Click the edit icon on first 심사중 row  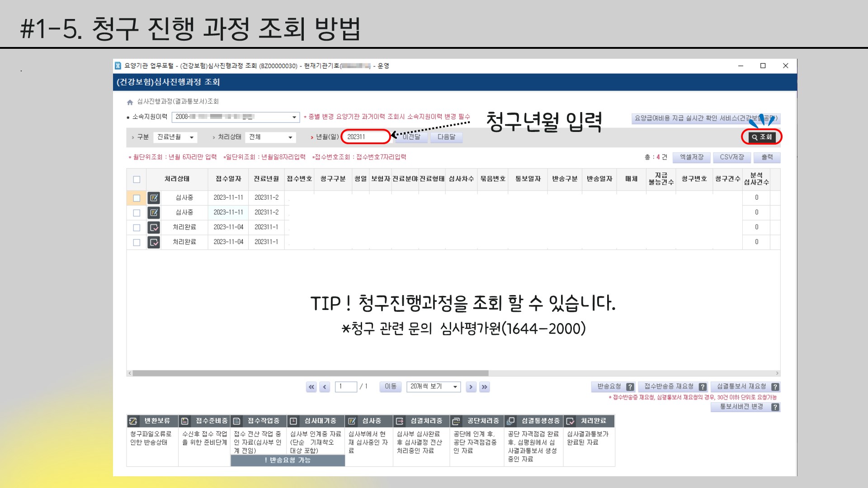154,198
